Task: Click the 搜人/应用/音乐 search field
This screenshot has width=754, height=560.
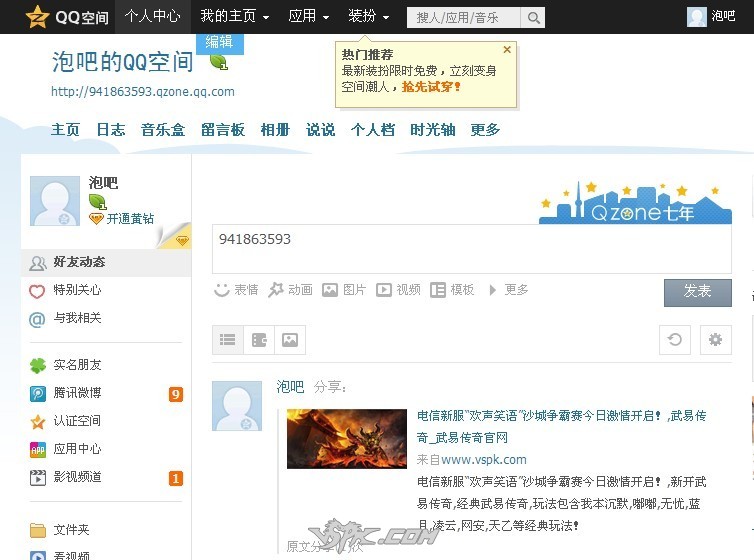Action: tap(464, 18)
